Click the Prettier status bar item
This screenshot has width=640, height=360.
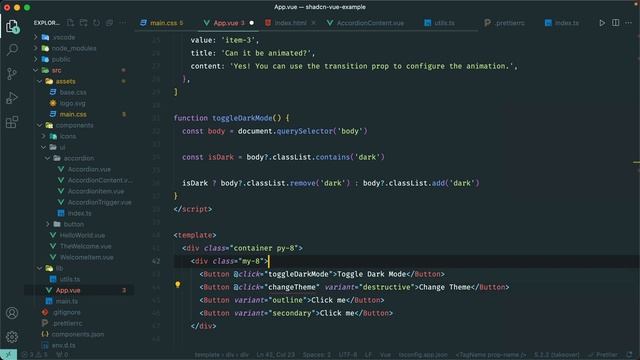pyautogui.click(x=604, y=355)
